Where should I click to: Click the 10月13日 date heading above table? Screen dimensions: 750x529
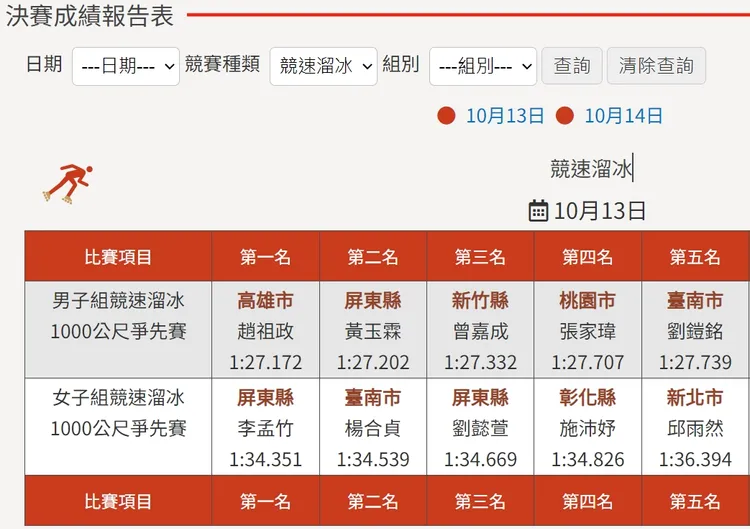click(x=600, y=211)
